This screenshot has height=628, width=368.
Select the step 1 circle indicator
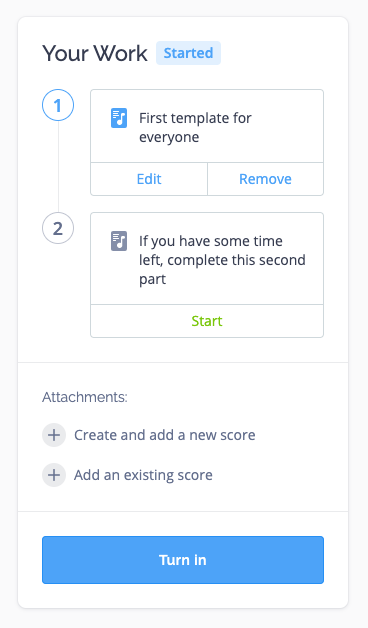click(x=58, y=105)
